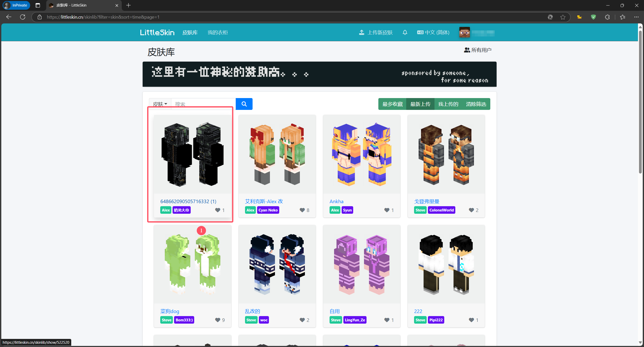Select 最新上传 sort option
Image resolution: width=644 pixels, height=347 pixels.
[x=420, y=104]
